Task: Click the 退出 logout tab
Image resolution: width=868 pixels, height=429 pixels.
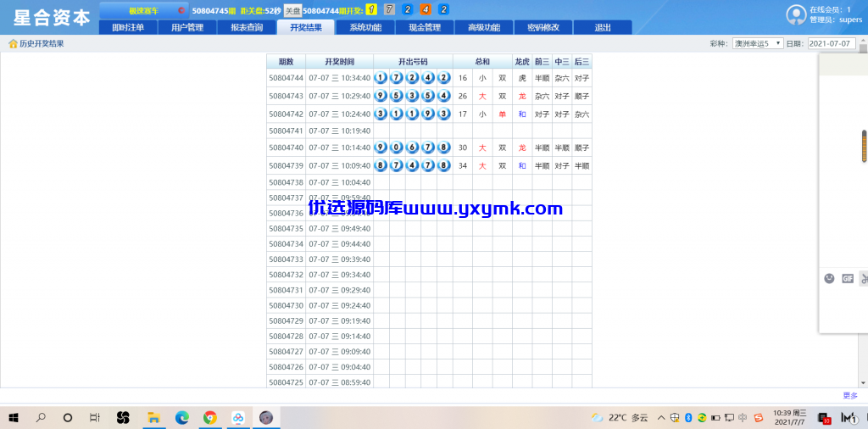Action: coord(603,28)
